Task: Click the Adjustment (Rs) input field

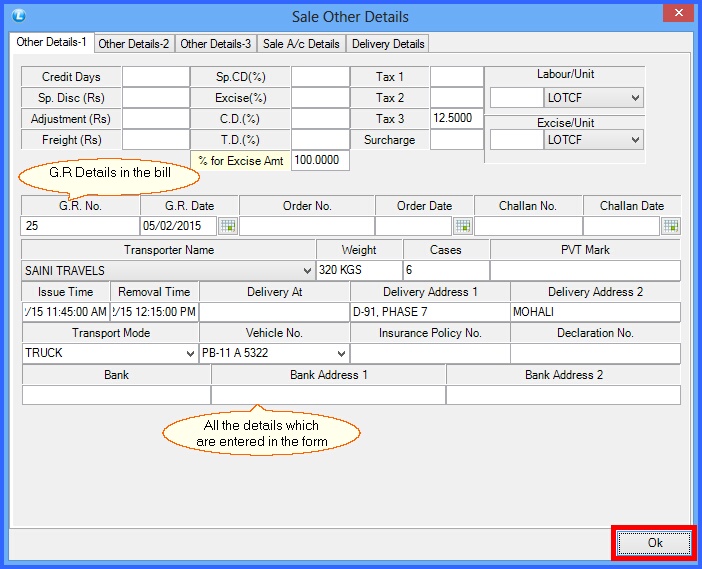Action: pos(156,119)
